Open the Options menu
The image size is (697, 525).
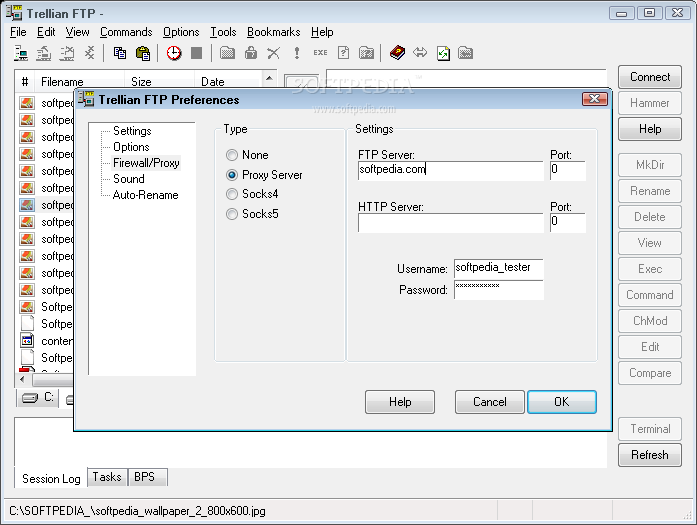coord(181,32)
